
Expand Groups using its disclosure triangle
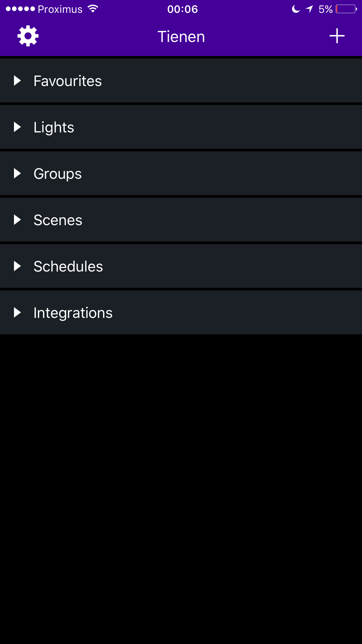click(x=17, y=174)
